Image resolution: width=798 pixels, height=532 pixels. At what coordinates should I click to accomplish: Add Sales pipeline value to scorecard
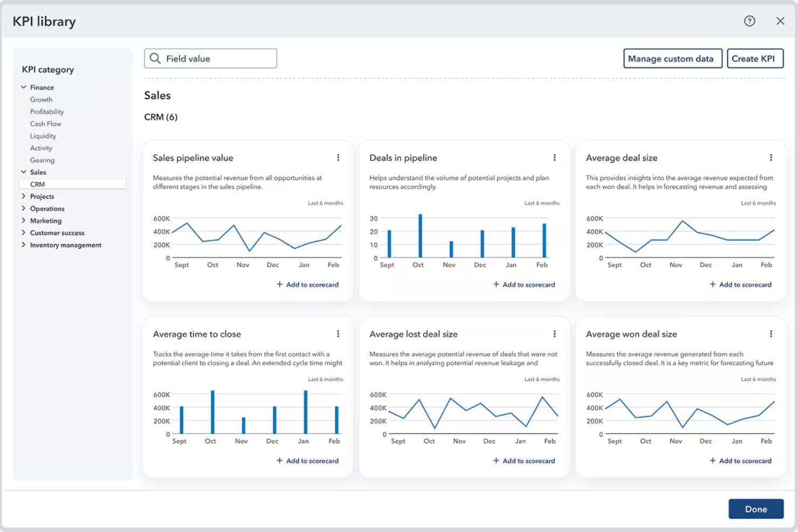pyautogui.click(x=307, y=284)
